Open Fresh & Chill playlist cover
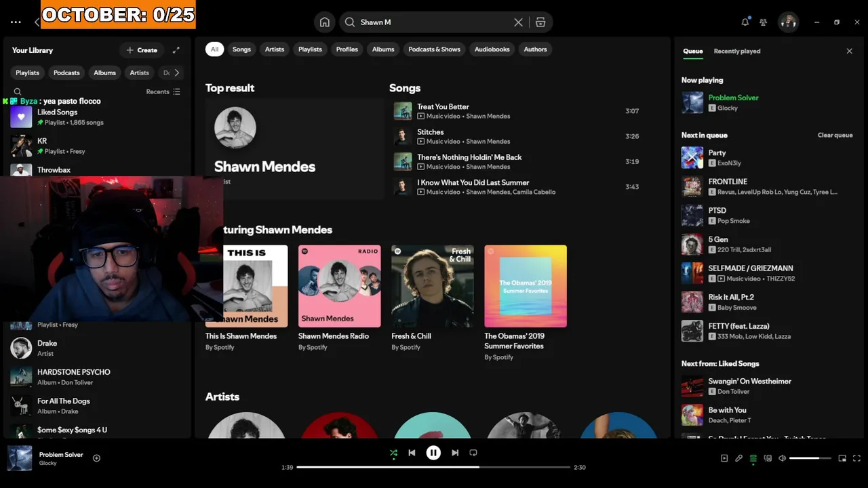This screenshot has height=488, width=868. (x=432, y=286)
